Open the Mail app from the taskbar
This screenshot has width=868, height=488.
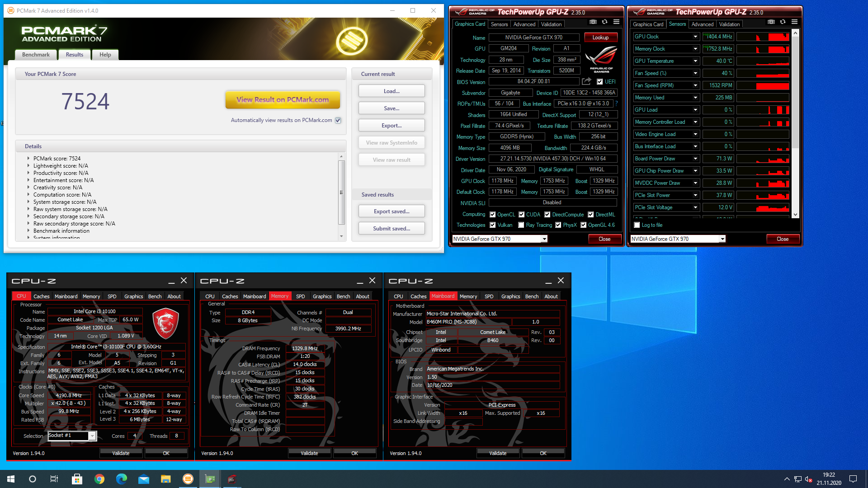point(143,479)
